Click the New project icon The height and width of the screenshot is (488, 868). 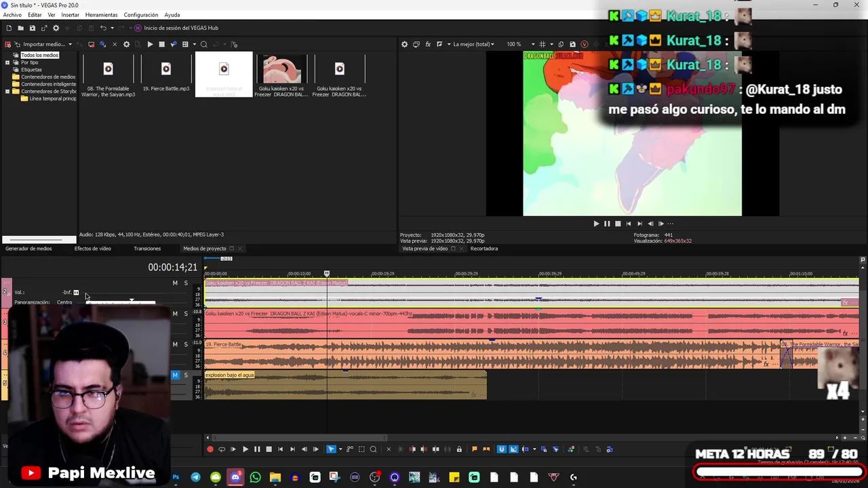click(9, 28)
